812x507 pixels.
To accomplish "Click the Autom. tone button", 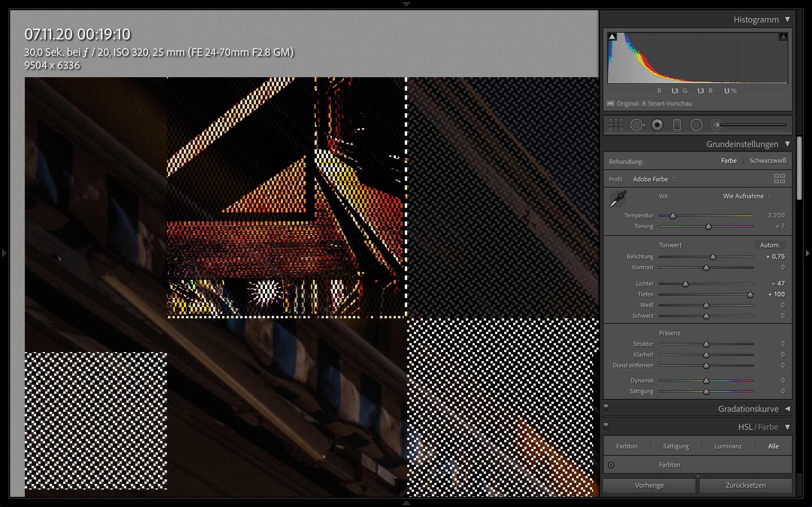I will 770,245.
